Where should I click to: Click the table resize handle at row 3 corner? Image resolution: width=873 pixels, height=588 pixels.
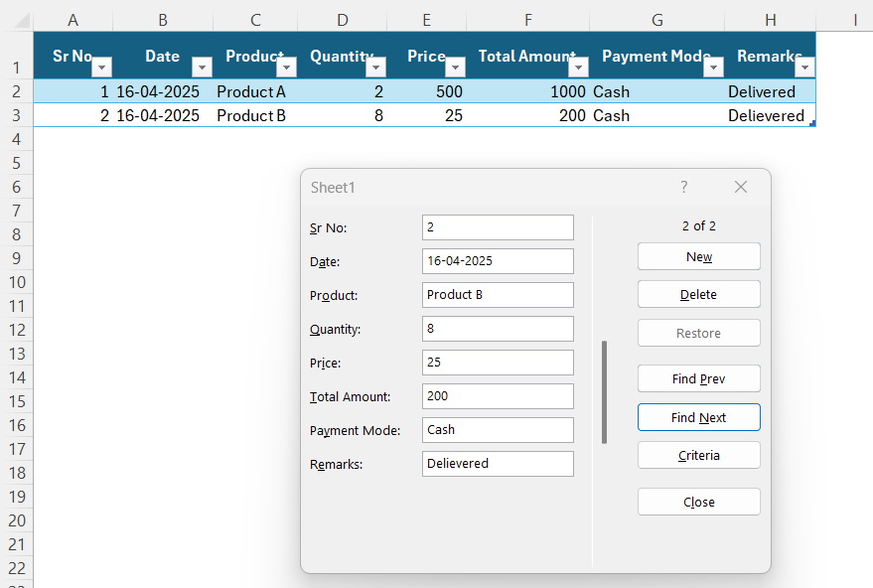tap(812, 123)
